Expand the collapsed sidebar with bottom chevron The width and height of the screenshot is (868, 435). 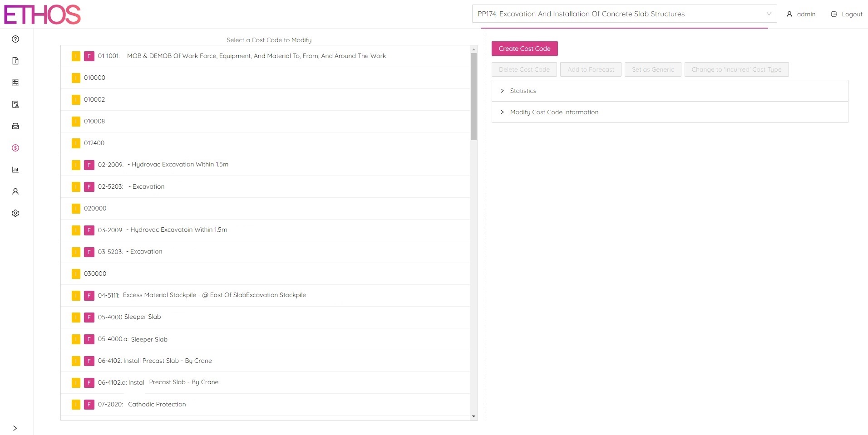15,428
